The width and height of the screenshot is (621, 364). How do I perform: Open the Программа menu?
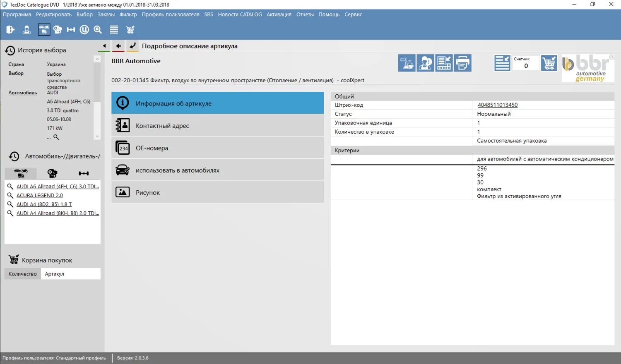click(x=17, y=14)
